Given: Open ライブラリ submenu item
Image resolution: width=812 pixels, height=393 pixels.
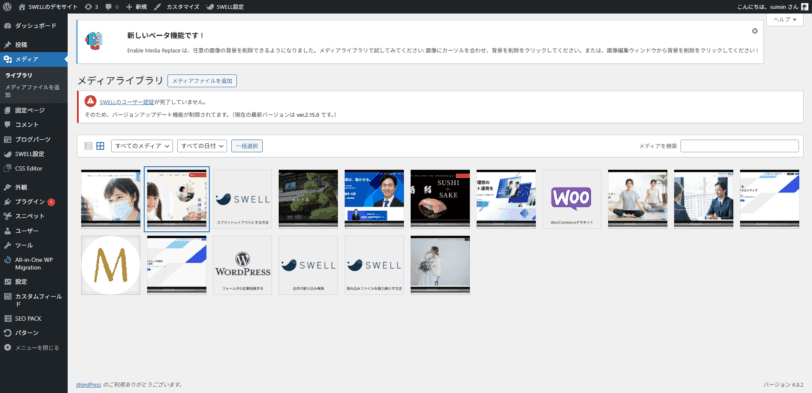Looking at the screenshot, I should pos(19,75).
